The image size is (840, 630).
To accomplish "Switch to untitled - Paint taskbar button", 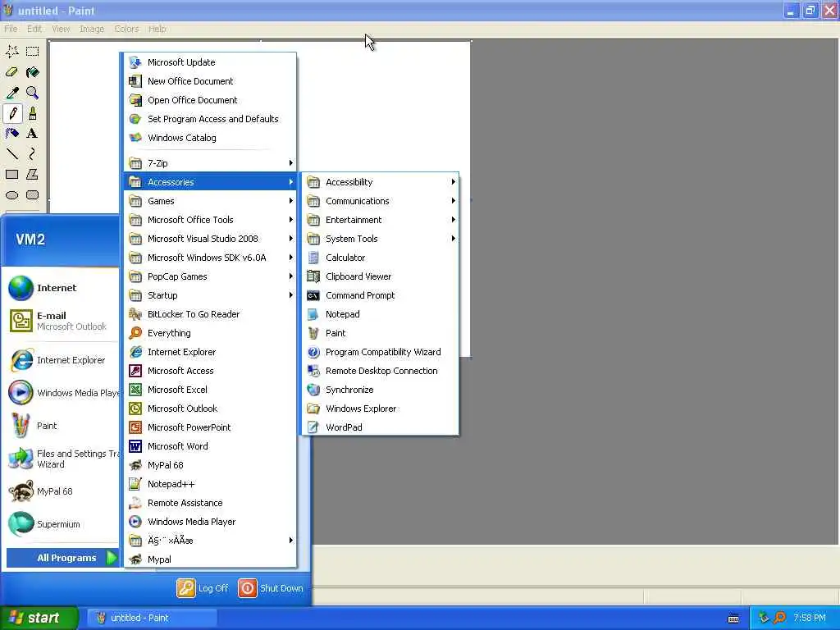I will 152,618.
